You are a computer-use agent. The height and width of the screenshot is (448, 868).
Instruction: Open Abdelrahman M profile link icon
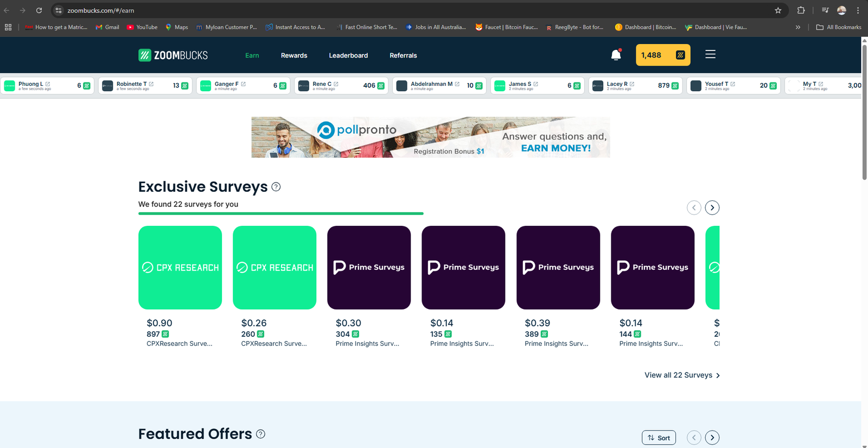tap(457, 84)
